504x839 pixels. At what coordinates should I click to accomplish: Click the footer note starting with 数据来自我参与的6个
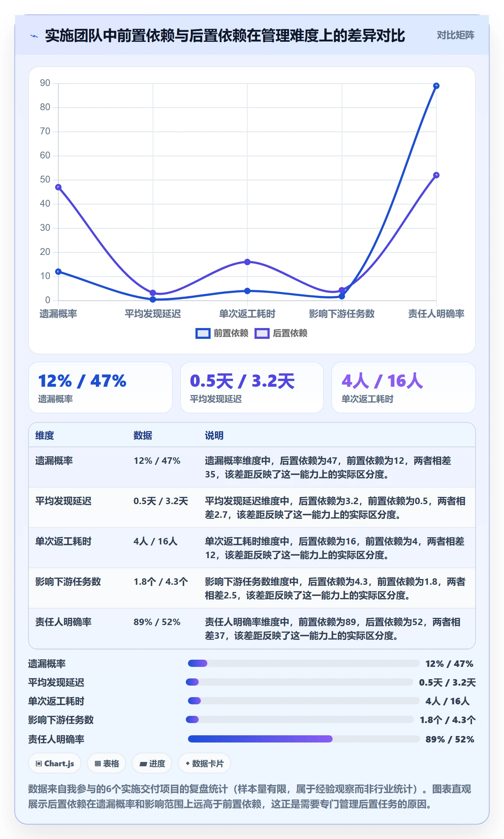tap(249, 796)
